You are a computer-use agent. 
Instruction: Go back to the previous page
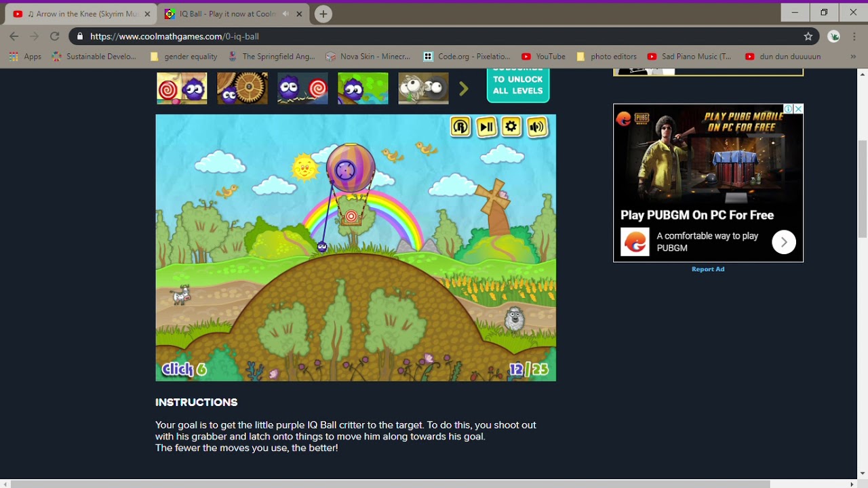coord(14,37)
